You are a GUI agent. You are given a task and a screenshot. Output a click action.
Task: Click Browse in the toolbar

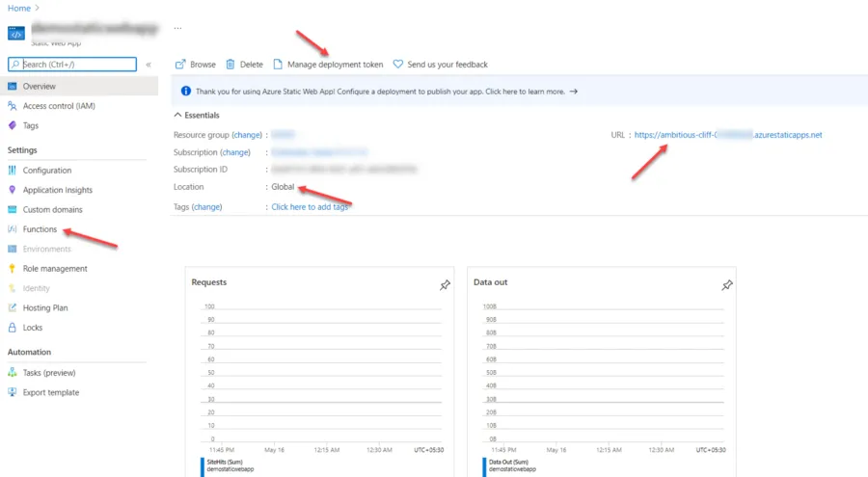click(x=203, y=65)
